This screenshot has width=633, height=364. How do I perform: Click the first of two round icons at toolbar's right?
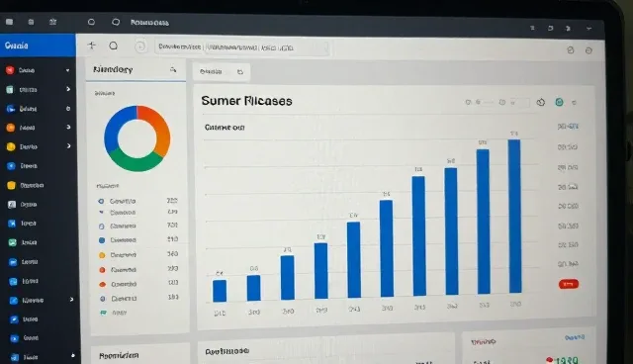click(571, 50)
